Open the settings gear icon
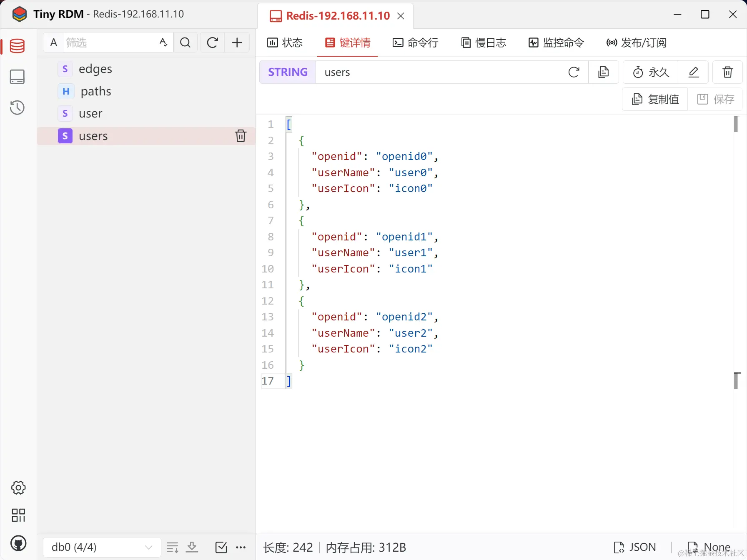This screenshot has width=747, height=560. pos(18,487)
